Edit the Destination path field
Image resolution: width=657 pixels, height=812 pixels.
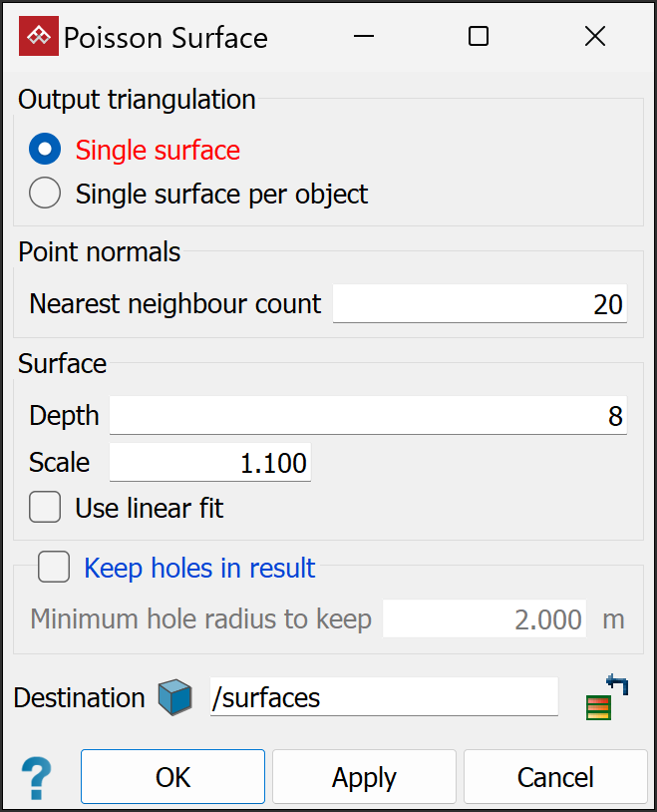pyautogui.click(x=384, y=697)
